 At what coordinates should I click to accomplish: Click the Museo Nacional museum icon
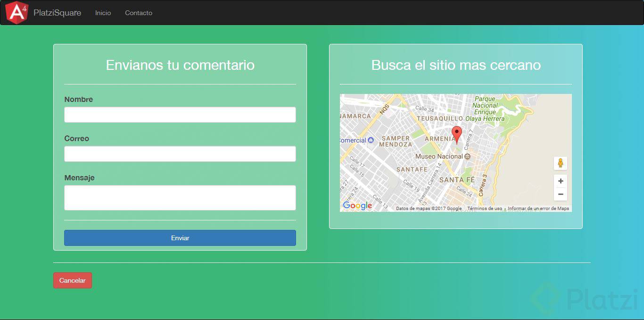(x=467, y=156)
